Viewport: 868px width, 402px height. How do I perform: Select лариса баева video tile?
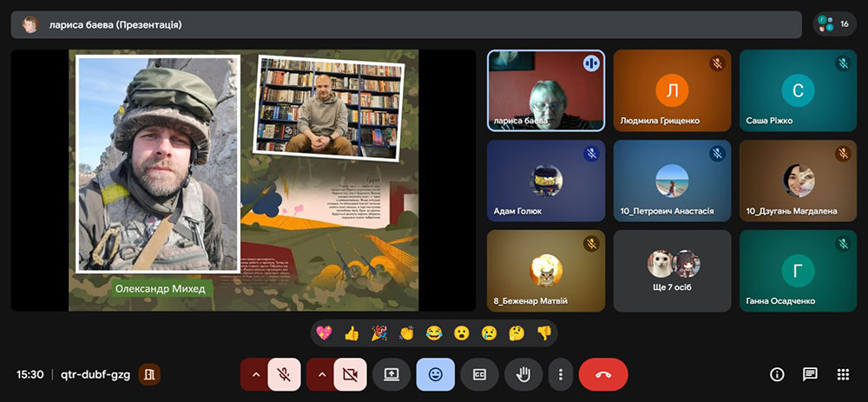[x=545, y=90]
